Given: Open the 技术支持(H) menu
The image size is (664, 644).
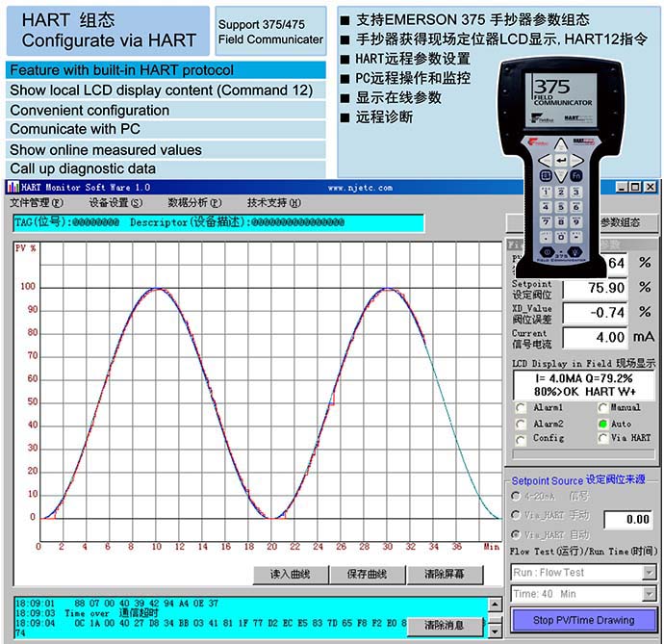Looking at the screenshot, I should [x=274, y=203].
